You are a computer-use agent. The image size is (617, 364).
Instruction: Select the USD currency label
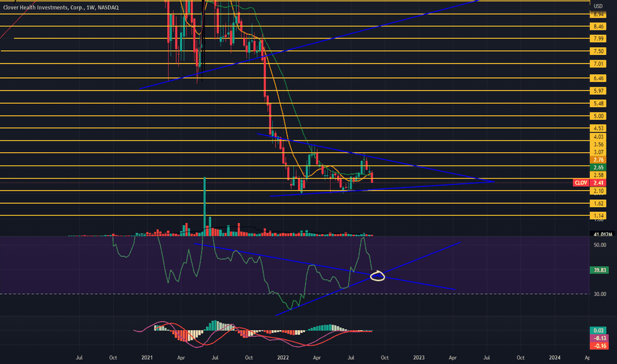598,6
